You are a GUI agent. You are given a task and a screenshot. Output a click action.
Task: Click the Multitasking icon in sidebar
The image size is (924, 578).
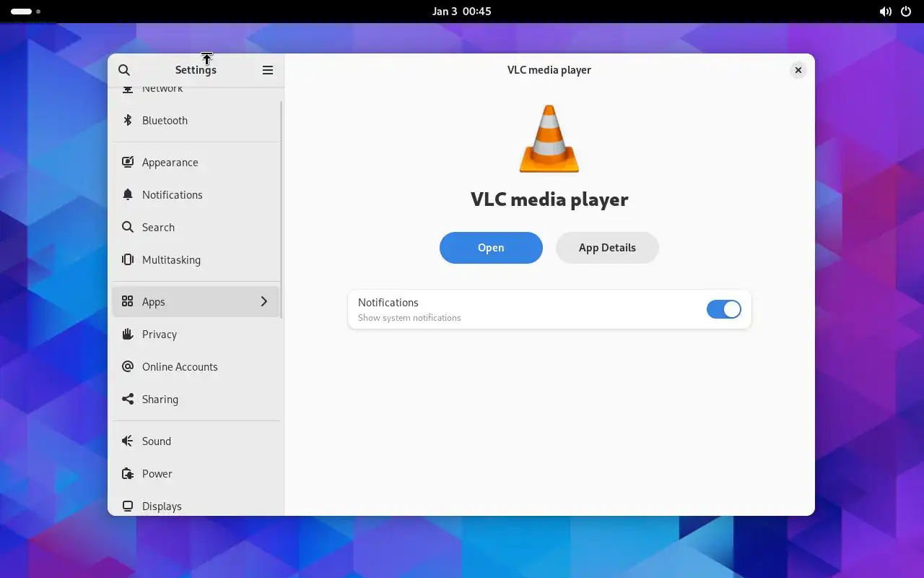(128, 259)
